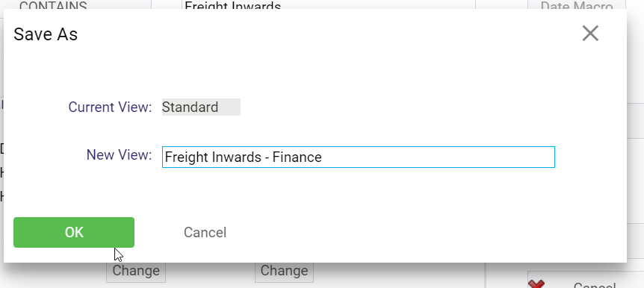Image resolution: width=644 pixels, height=288 pixels.
Task: Confirm saving view with green OK button
Action: [x=74, y=232]
